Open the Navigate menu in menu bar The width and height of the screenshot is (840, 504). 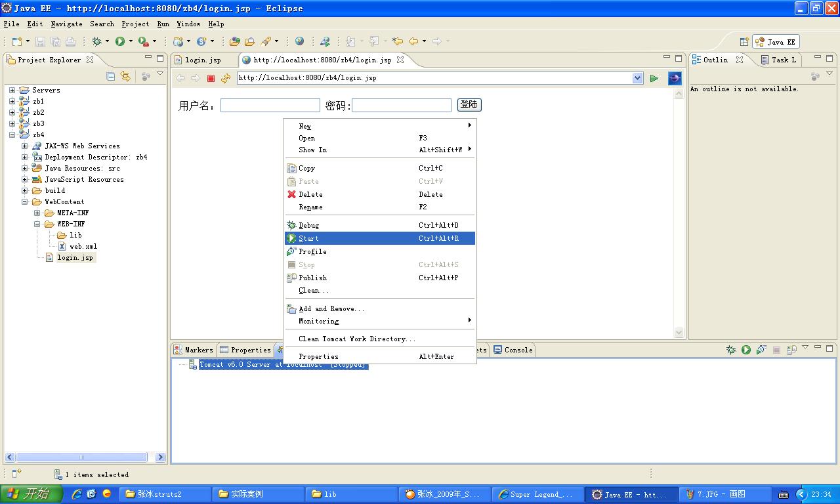66,24
